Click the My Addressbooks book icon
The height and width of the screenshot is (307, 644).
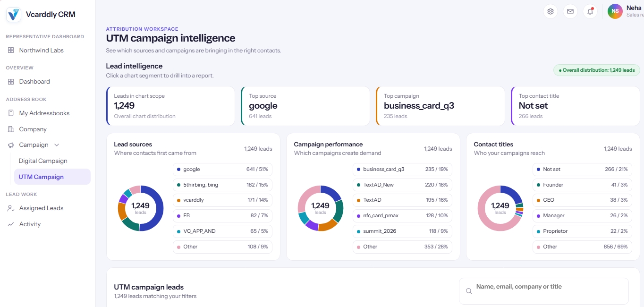coord(11,113)
